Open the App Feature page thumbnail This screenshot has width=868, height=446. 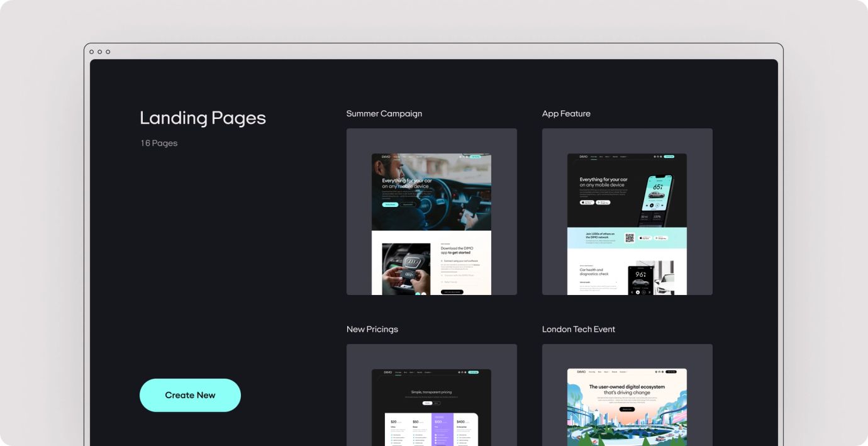(627, 212)
